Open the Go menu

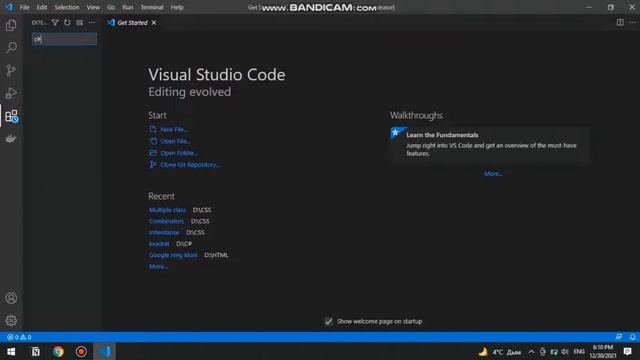111,7
